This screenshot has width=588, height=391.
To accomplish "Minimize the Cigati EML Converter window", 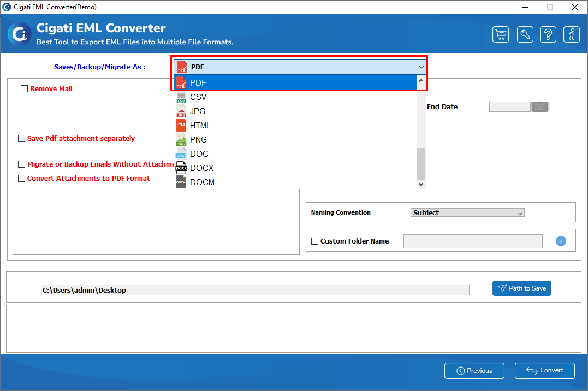I will [525, 7].
